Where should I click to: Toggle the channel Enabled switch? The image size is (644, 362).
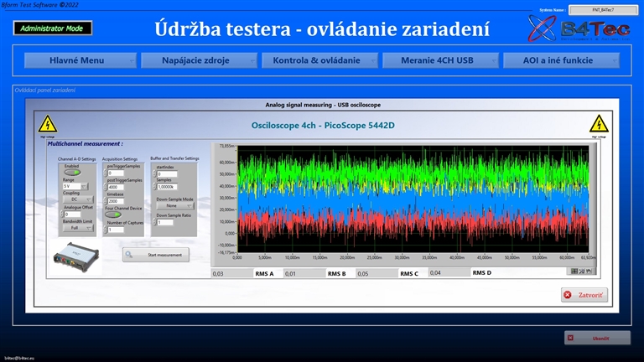[72, 173]
